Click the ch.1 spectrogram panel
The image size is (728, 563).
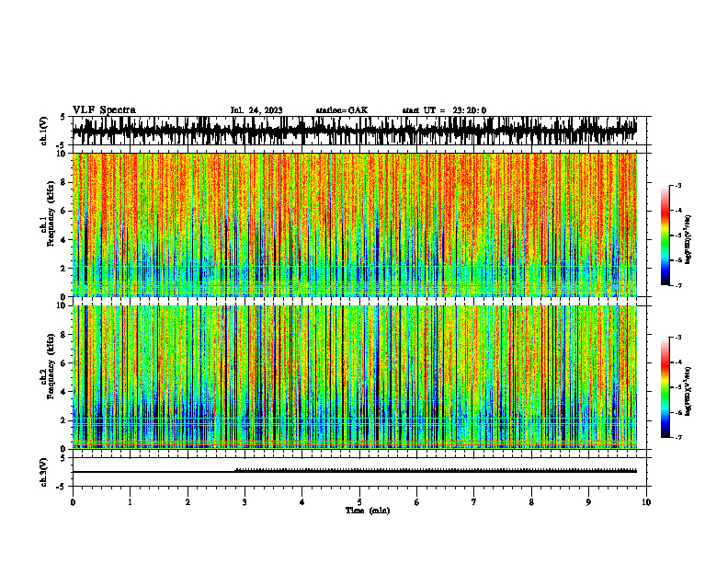pos(354,224)
